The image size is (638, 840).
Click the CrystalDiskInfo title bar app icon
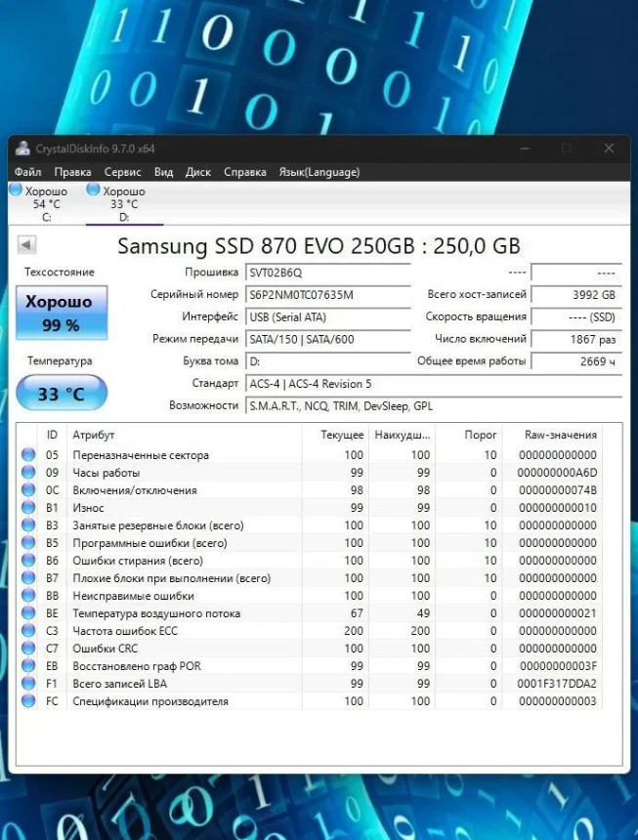click(x=22, y=148)
